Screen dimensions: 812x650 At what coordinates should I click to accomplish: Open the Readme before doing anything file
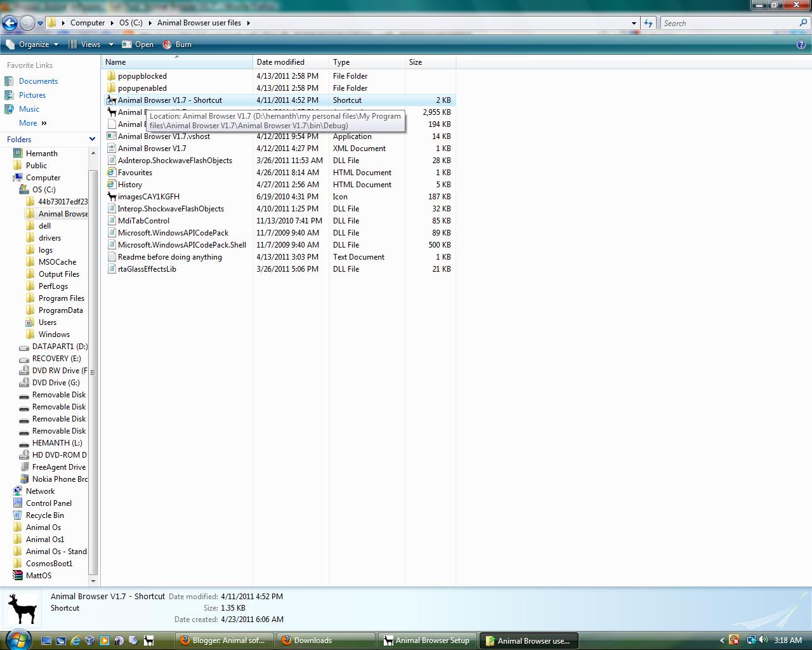(170, 256)
